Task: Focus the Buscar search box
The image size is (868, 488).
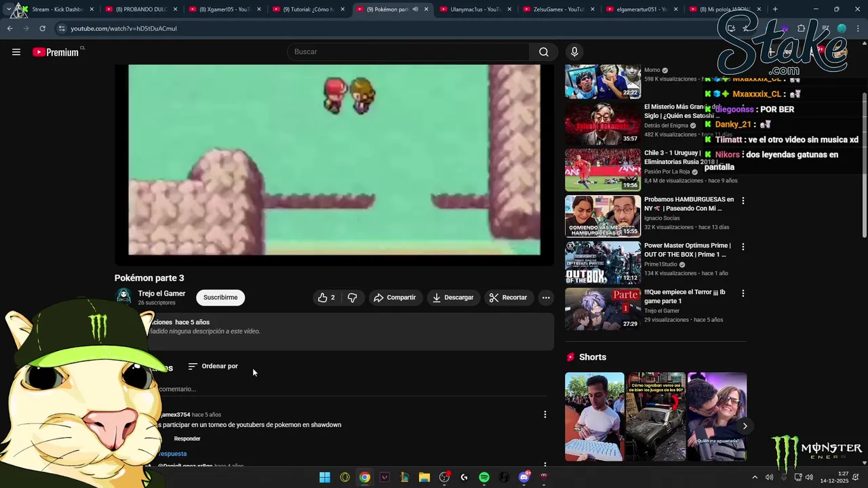Action: pos(409,52)
